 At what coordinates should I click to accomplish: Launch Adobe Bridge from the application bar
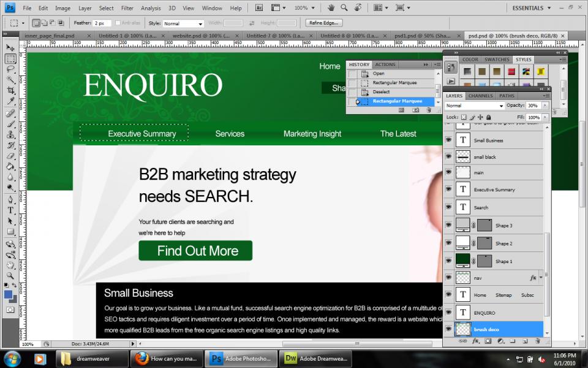click(x=258, y=7)
